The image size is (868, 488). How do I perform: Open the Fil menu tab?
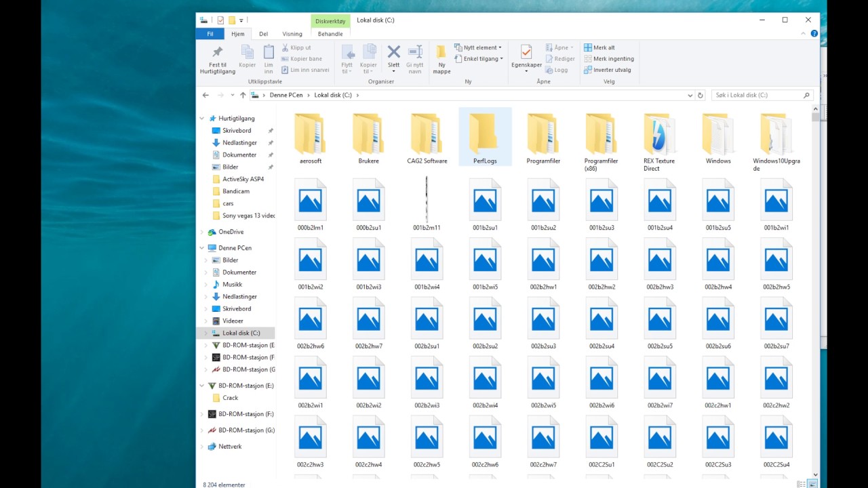point(210,34)
